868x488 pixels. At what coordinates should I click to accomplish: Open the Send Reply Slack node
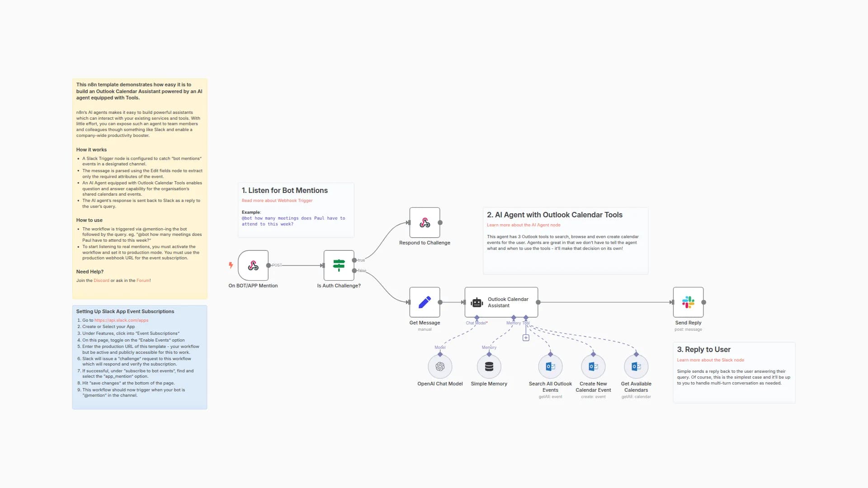coord(688,302)
